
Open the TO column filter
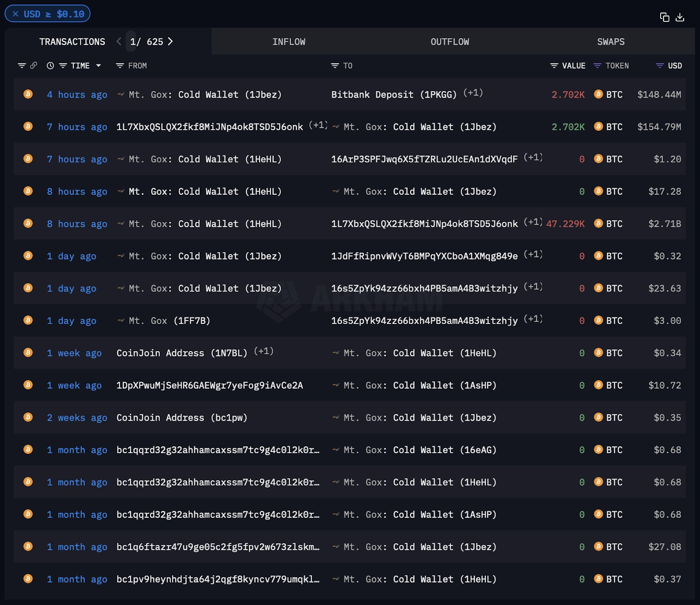(x=335, y=66)
